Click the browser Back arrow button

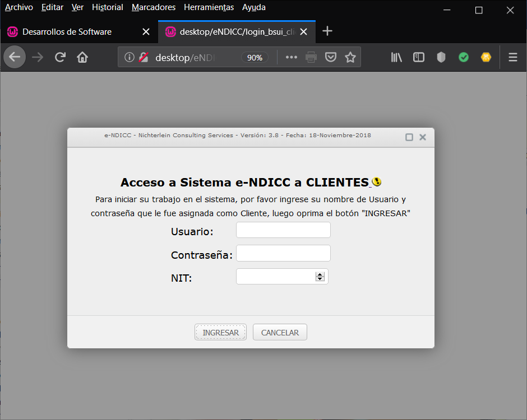[x=15, y=57]
